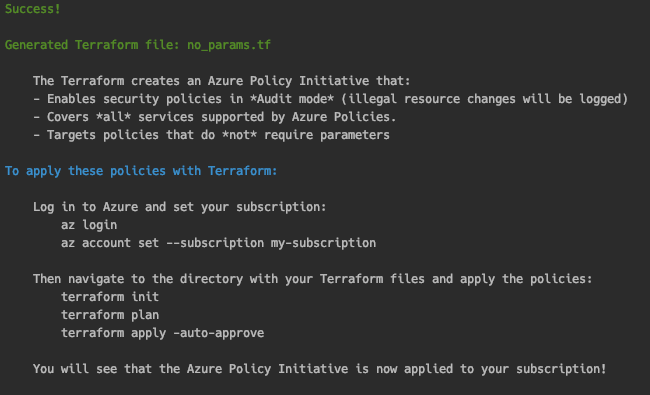650x395 pixels.
Task: Click the 'terraform plan' command
Action: point(110,315)
